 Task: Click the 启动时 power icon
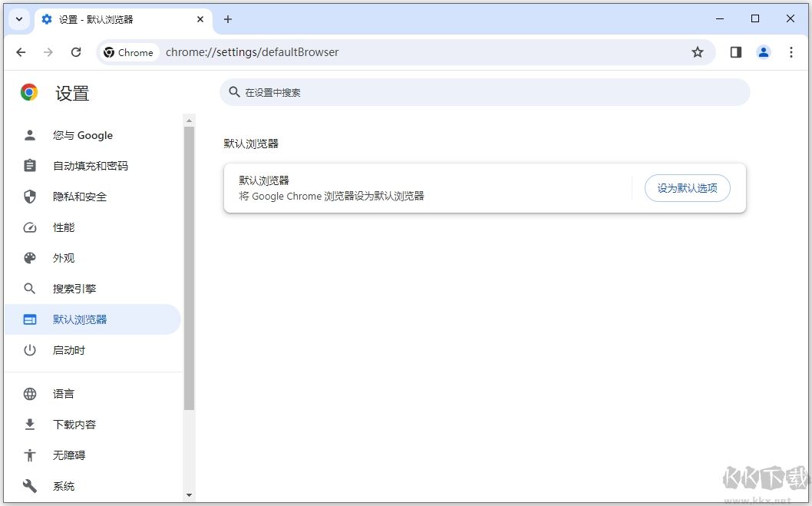click(x=29, y=350)
